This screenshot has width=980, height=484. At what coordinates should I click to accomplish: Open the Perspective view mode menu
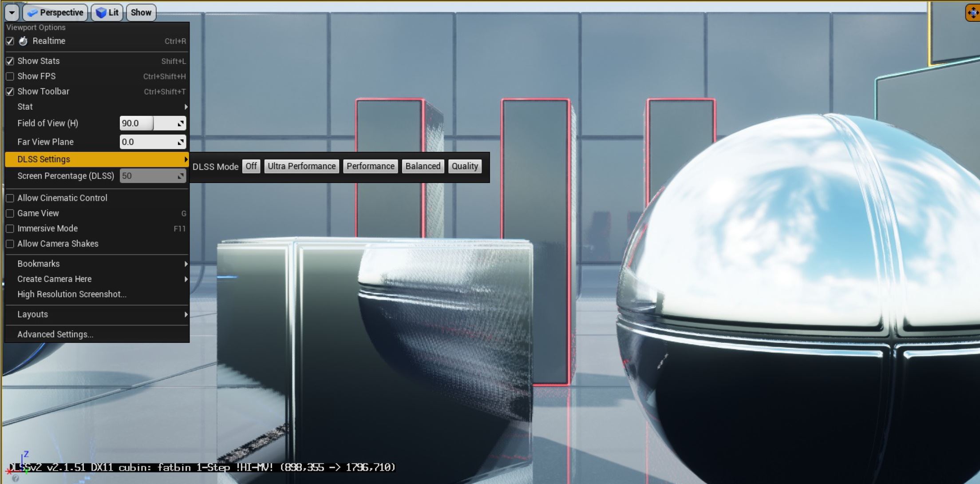coord(55,12)
